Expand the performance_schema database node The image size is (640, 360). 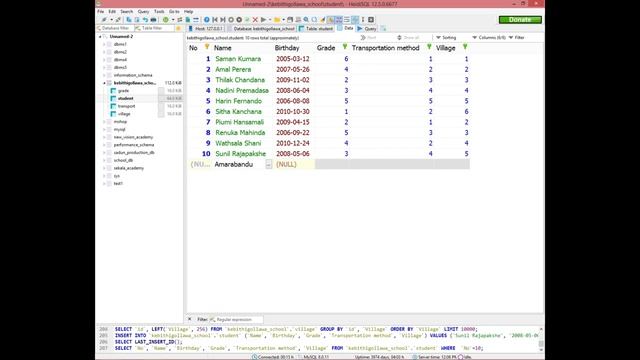click(104, 145)
